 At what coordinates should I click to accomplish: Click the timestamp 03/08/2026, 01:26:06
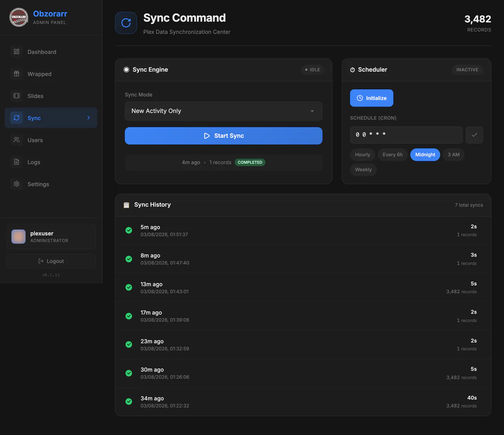165,377
